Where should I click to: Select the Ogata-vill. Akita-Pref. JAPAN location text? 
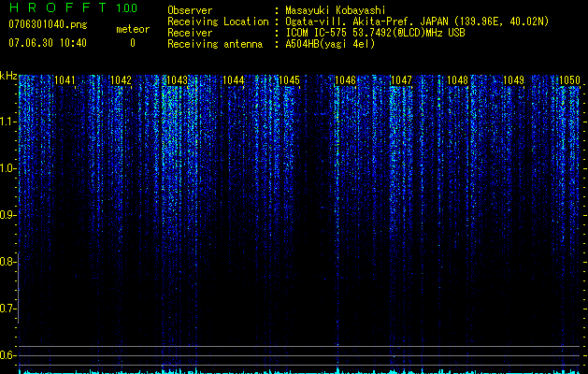click(x=417, y=22)
